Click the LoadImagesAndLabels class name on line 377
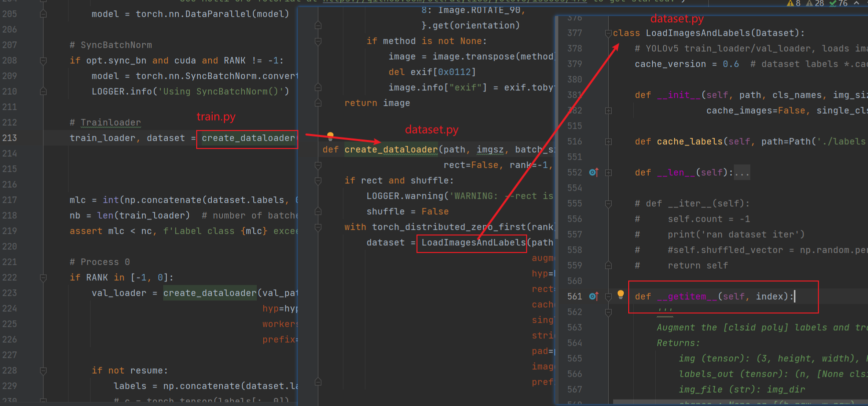The image size is (868, 406). [697, 33]
